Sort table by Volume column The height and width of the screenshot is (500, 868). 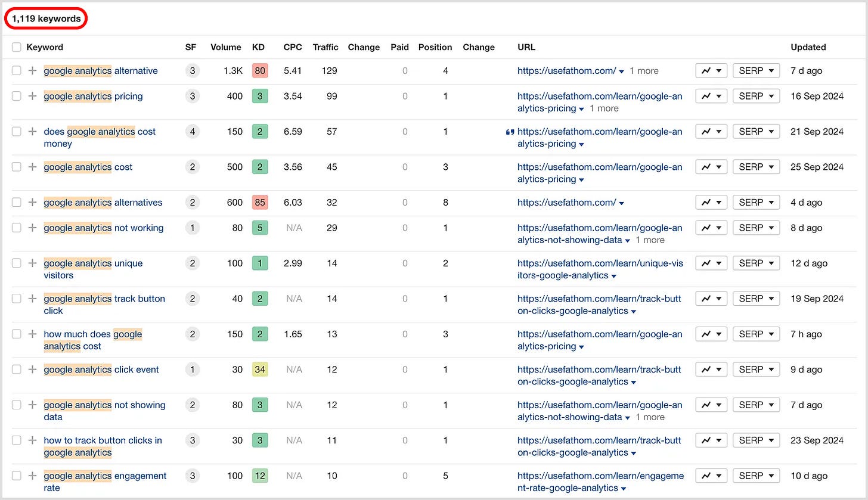tap(226, 47)
